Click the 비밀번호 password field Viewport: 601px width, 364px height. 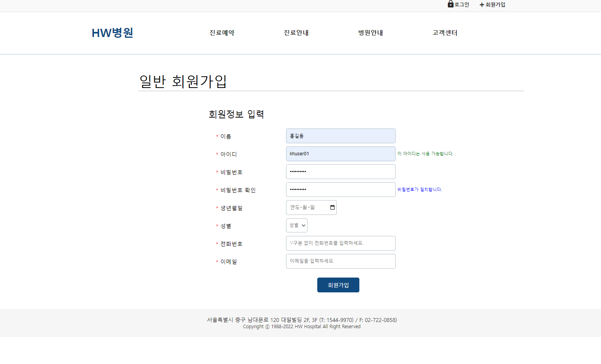[340, 171]
